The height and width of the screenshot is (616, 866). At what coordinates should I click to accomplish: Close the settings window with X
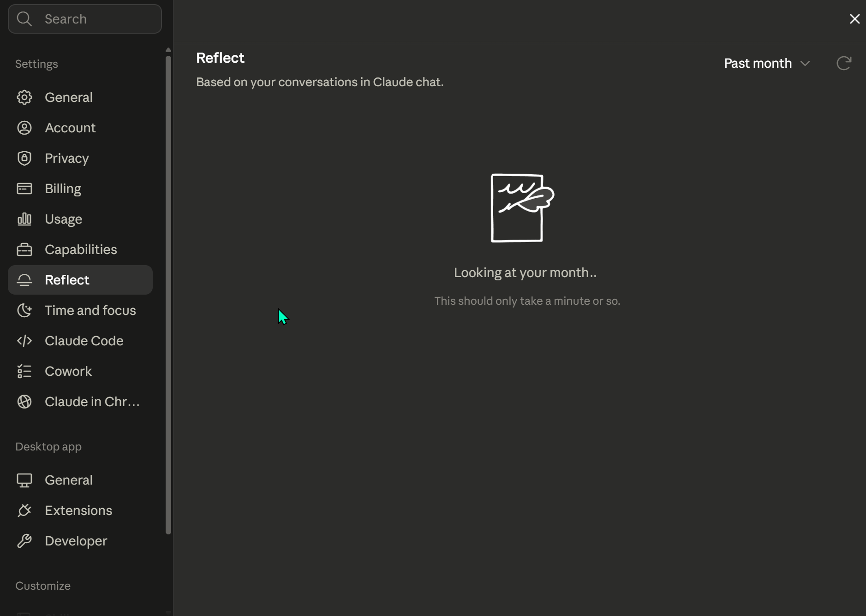[x=854, y=19]
